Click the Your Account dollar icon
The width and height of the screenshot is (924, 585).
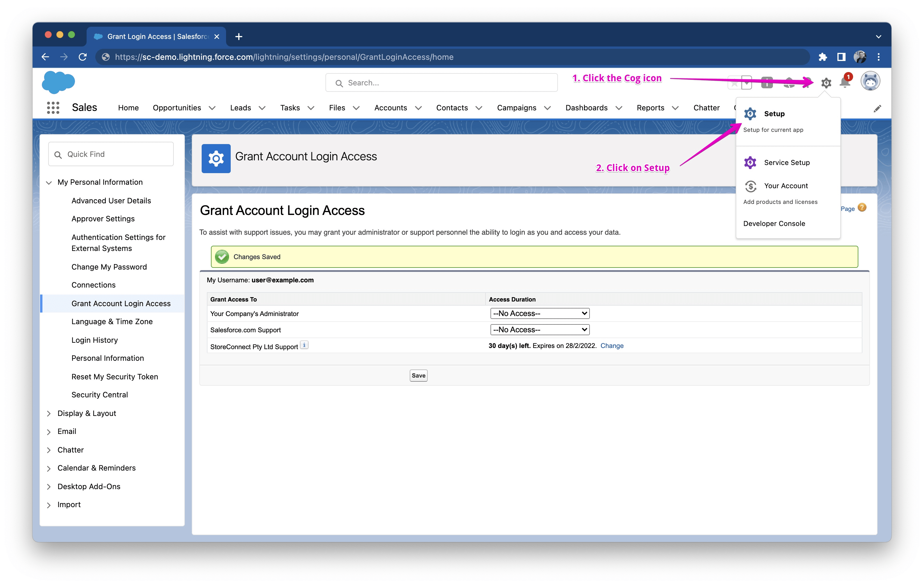tap(750, 186)
